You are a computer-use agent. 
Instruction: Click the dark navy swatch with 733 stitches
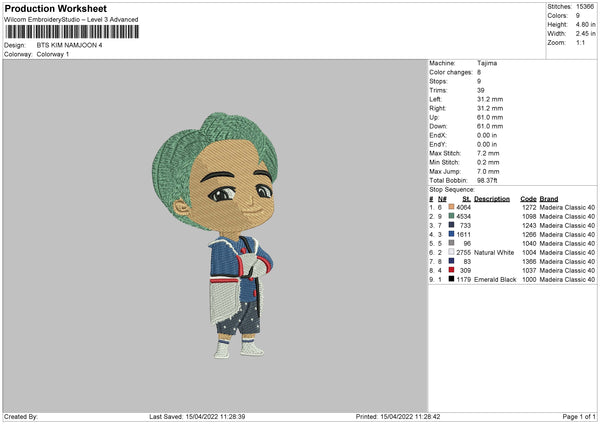[451, 225]
